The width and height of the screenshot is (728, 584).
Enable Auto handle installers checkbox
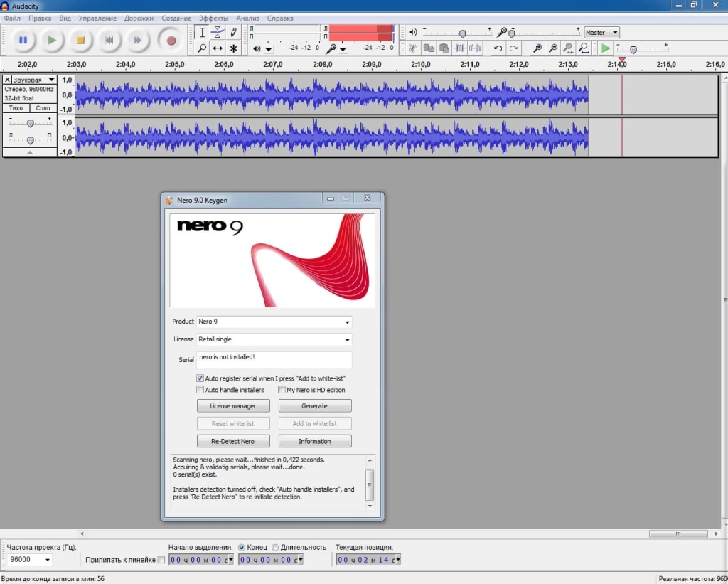point(200,390)
